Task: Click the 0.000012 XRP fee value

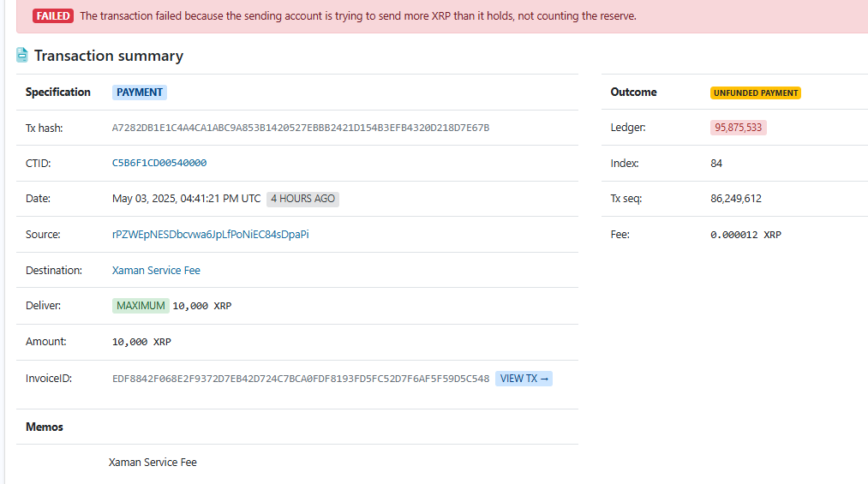Action: coord(745,235)
